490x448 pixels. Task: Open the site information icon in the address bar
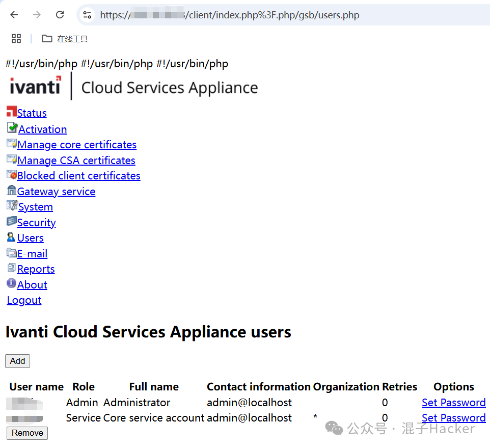(x=87, y=15)
